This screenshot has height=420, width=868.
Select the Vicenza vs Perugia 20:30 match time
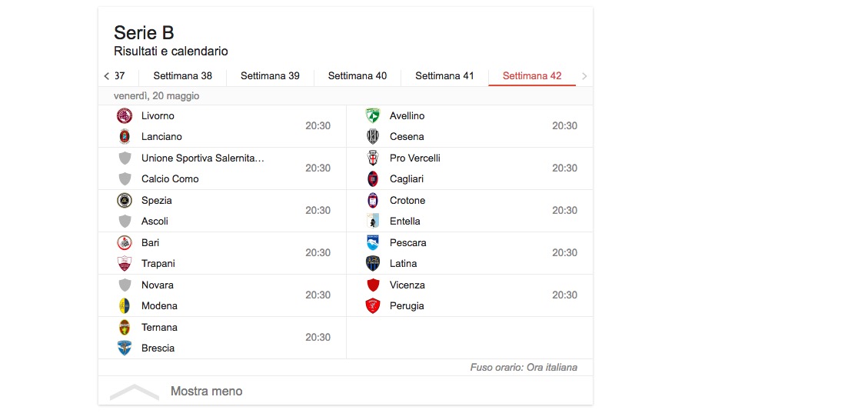[564, 295]
